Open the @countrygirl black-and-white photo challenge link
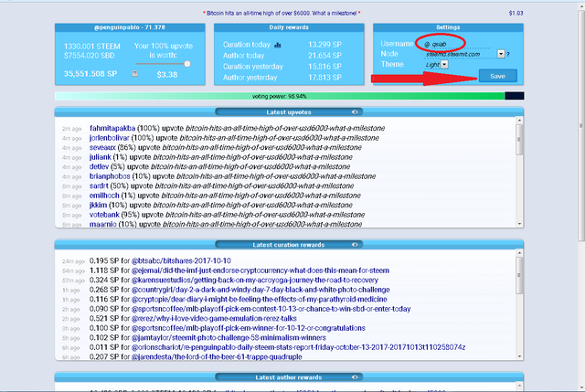The image size is (585, 392). click(261, 290)
